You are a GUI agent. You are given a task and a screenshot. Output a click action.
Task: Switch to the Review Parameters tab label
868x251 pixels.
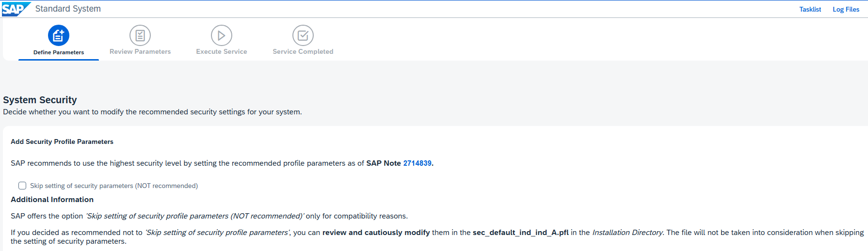140,51
